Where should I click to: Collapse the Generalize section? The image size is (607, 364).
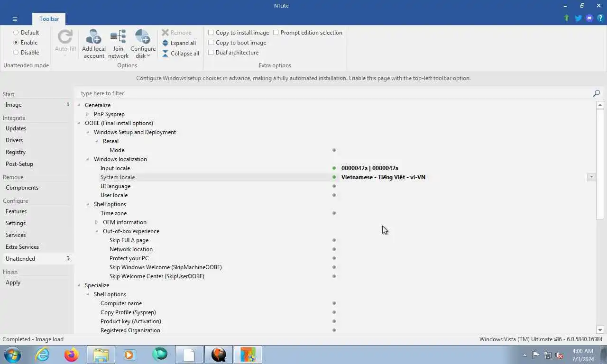click(x=79, y=105)
